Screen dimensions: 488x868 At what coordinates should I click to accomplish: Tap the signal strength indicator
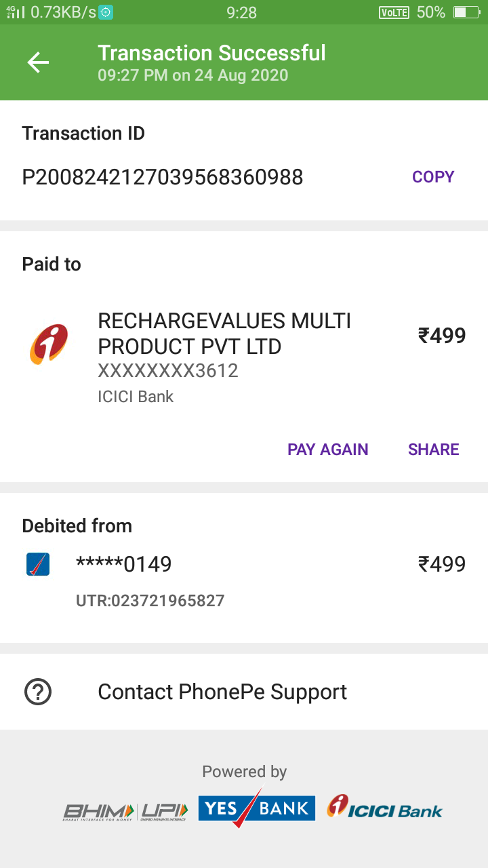(x=15, y=12)
